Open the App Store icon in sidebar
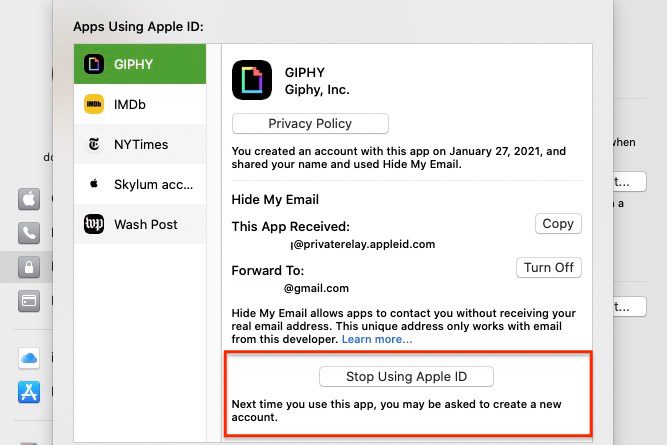 click(29, 392)
